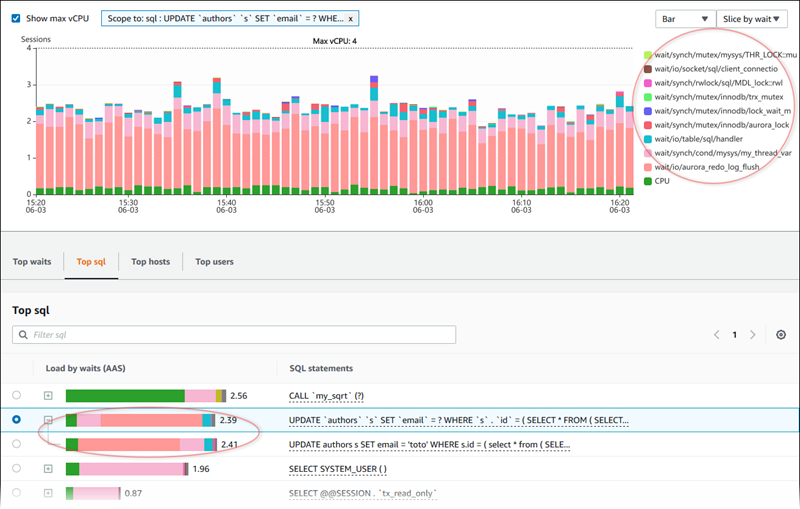Go to next page of Top sql

pyautogui.click(x=752, y=335)
